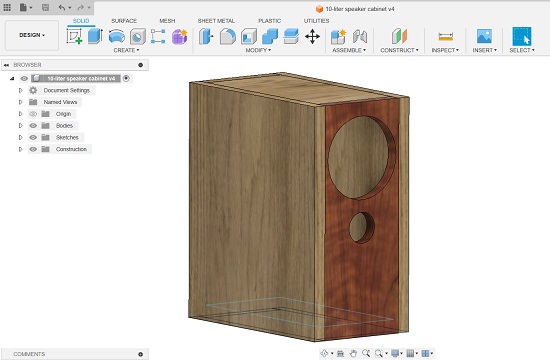Select the Fillet tool
This screenshot has width=550, height=360.
pos(228,36)
